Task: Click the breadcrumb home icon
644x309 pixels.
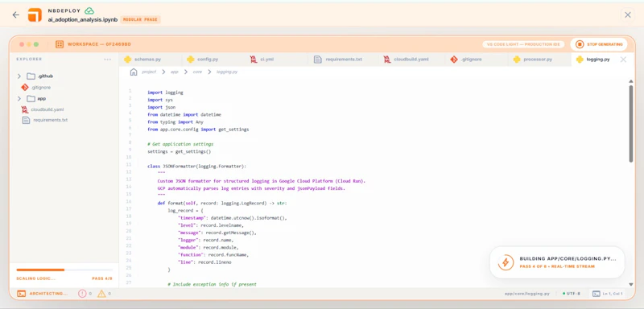Action: pyautogui.click(x=134, y=72)
